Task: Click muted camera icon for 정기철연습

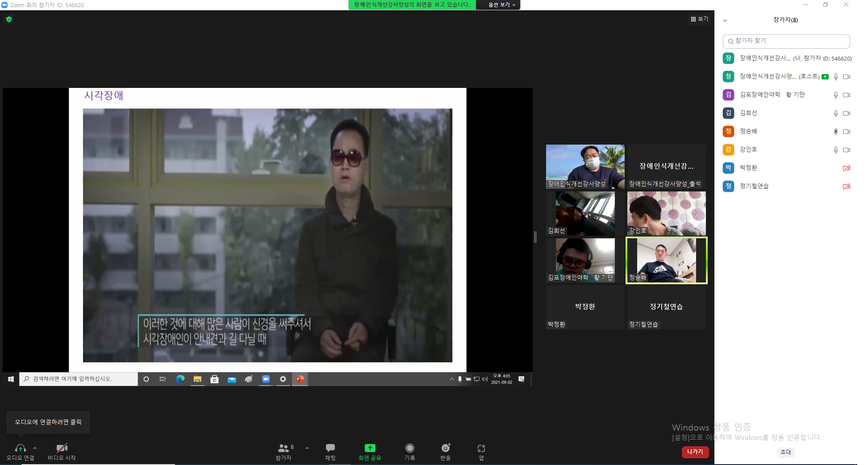Action: pyautogui.click(x=847, y=187)
